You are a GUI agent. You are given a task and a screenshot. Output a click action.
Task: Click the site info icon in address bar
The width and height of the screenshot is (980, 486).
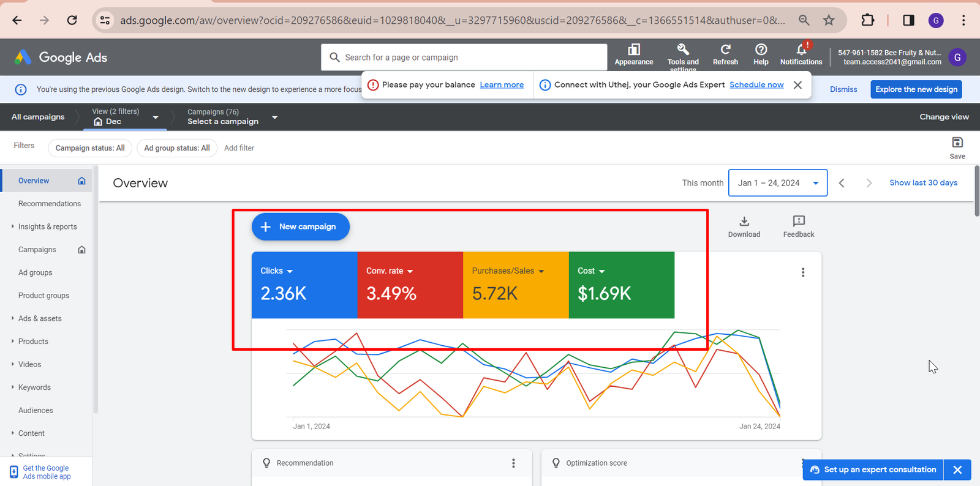tap(105, 20)
